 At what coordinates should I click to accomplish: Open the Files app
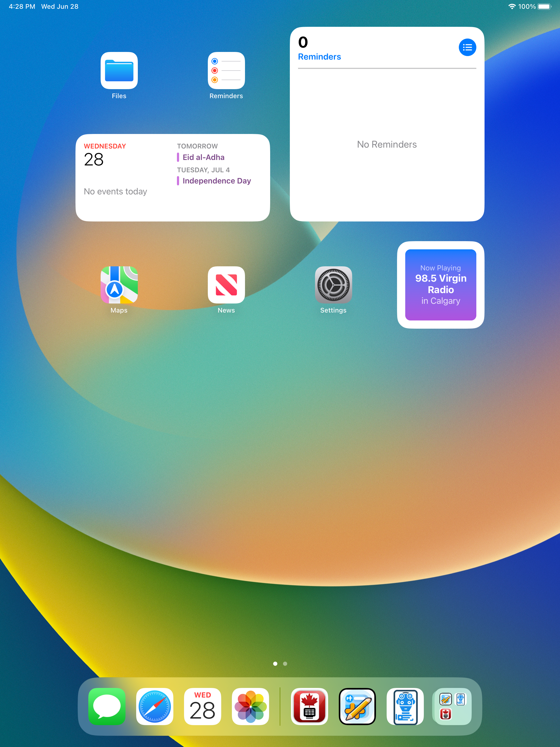(119, 71)
